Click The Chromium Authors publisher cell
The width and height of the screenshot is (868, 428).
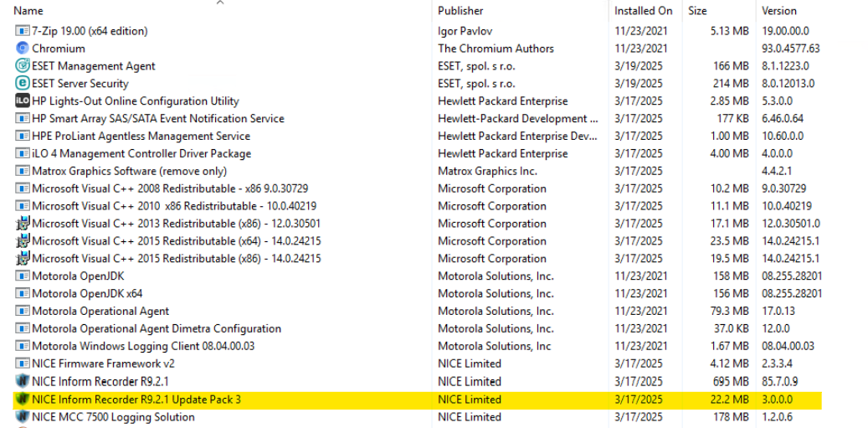click(496, 49)
